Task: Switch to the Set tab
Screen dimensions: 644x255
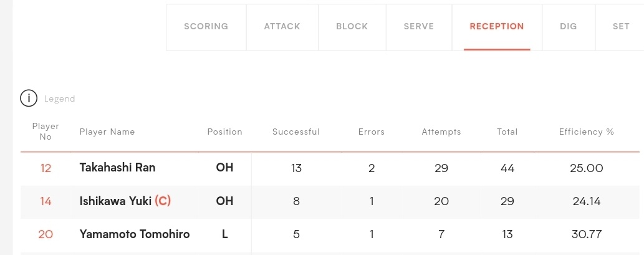Action: (x=621, y=27)
